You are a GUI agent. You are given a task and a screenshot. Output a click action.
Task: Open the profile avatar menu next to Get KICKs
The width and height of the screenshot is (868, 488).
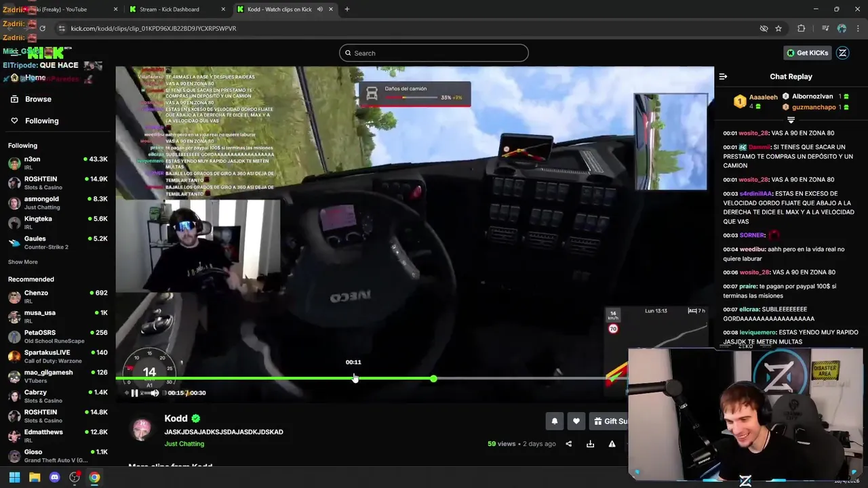pos(843,53)
